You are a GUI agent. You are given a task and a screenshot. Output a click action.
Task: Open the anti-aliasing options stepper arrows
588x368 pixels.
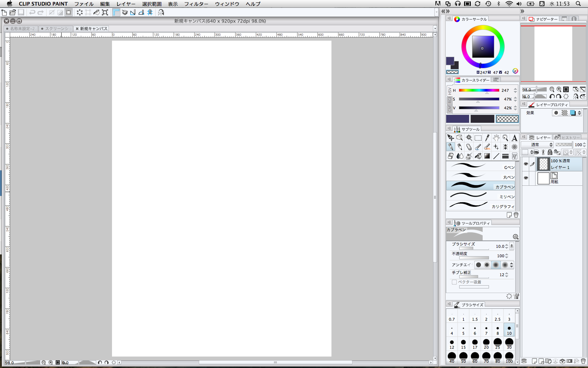pos(512,265)
